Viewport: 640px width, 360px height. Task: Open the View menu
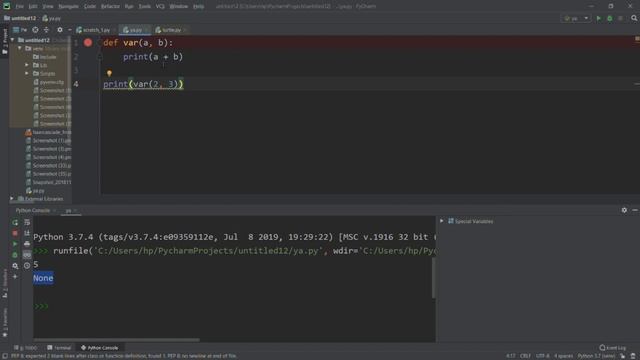click(x=48, y=6)
